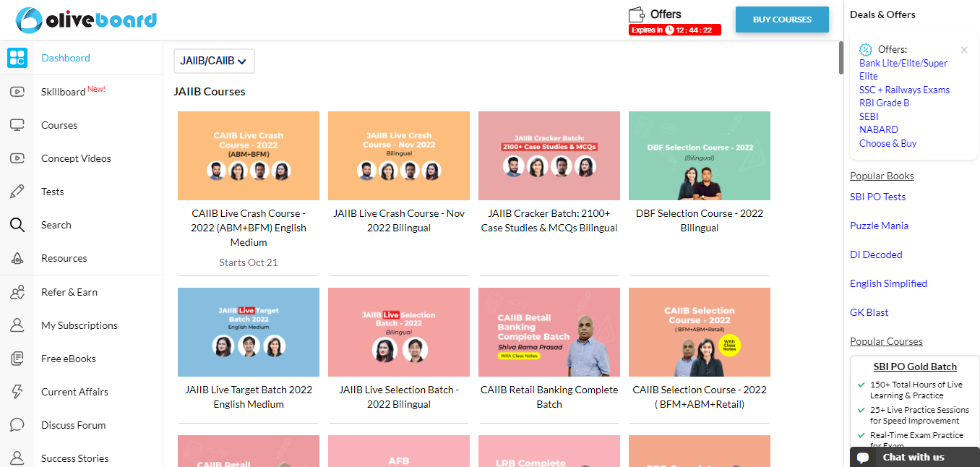The width and height of the screenshot is (980, 467).
Task: Click the Tests pencil icon
Action: 17,192
